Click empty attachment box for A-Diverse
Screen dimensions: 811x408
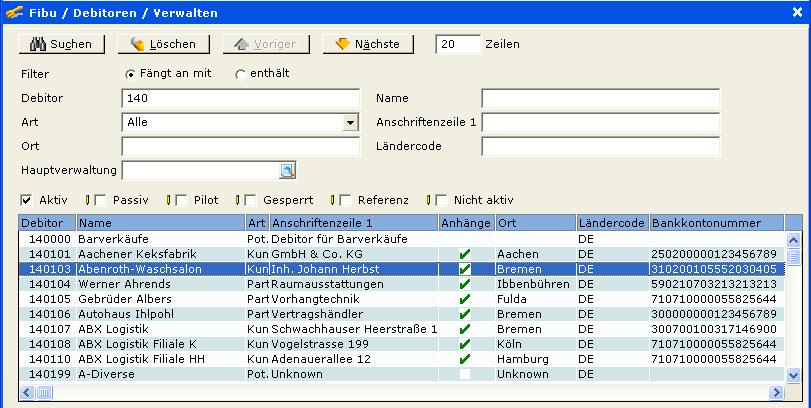[465, 374]
